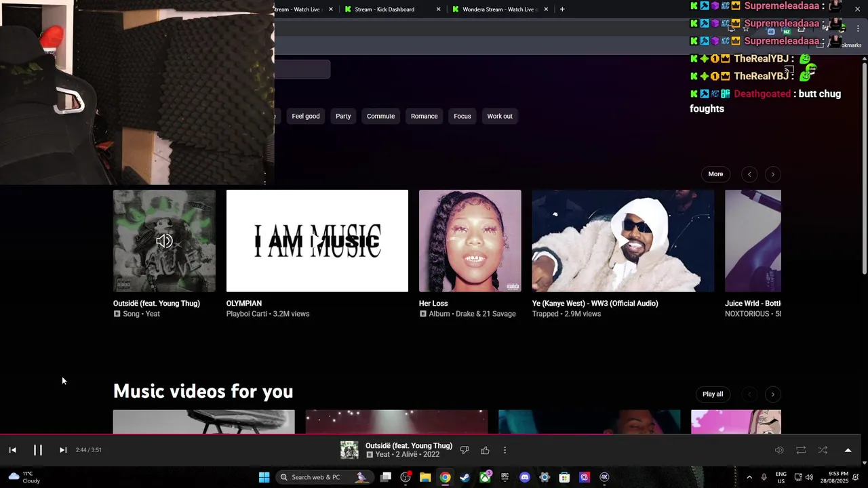The height and width of the screenshot is (488, 868).
Task: Open the Xbox app on taskbar
Action: pyautogui.click(x=486, y=477)
